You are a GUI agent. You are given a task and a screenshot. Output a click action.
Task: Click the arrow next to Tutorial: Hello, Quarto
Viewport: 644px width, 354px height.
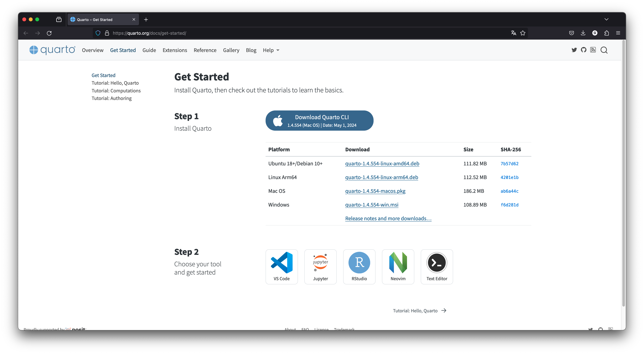coord(444,311)
